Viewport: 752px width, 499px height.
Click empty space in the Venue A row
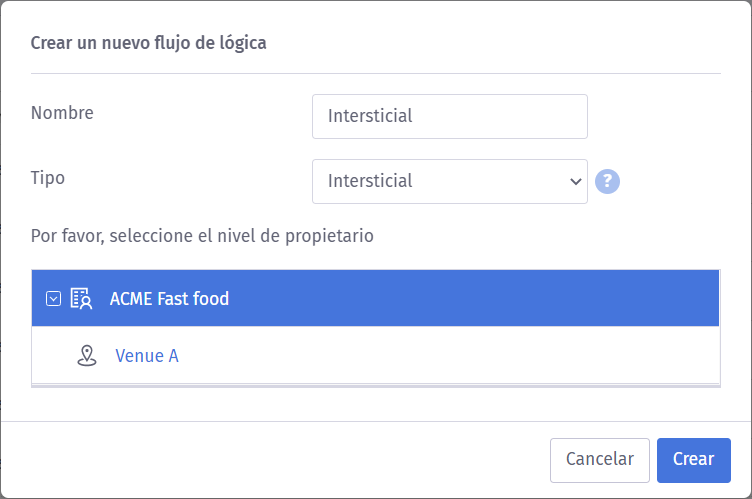pyautogui.click(x=450, y=355)
